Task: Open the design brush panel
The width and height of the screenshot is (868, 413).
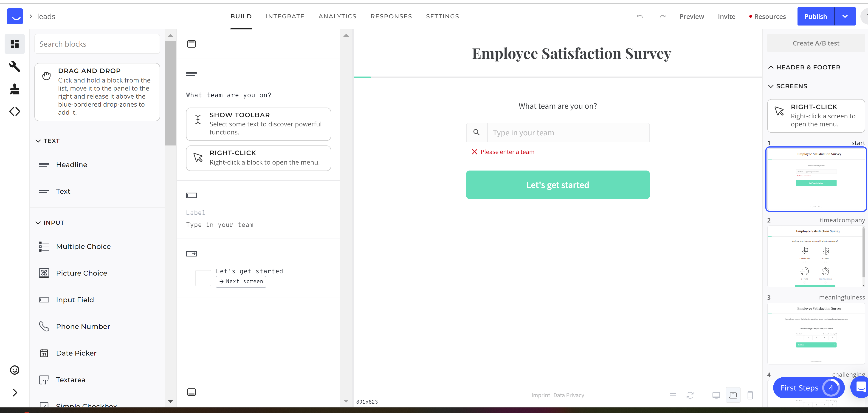Action: (14, 89)
